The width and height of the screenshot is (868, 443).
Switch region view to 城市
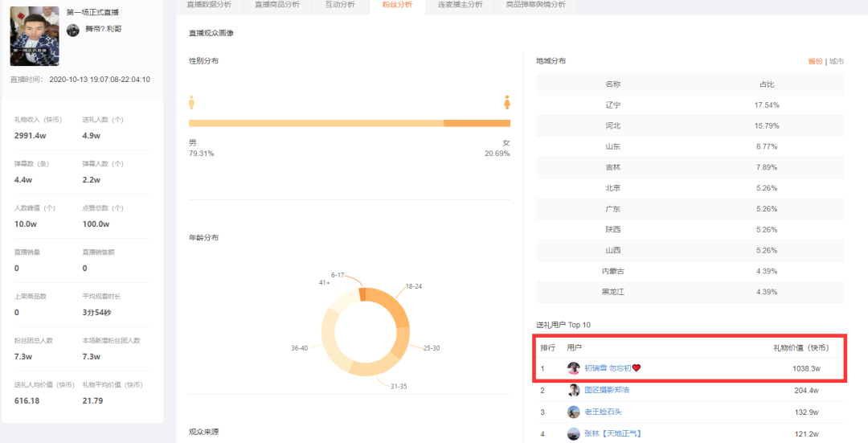tap(837, 61)
